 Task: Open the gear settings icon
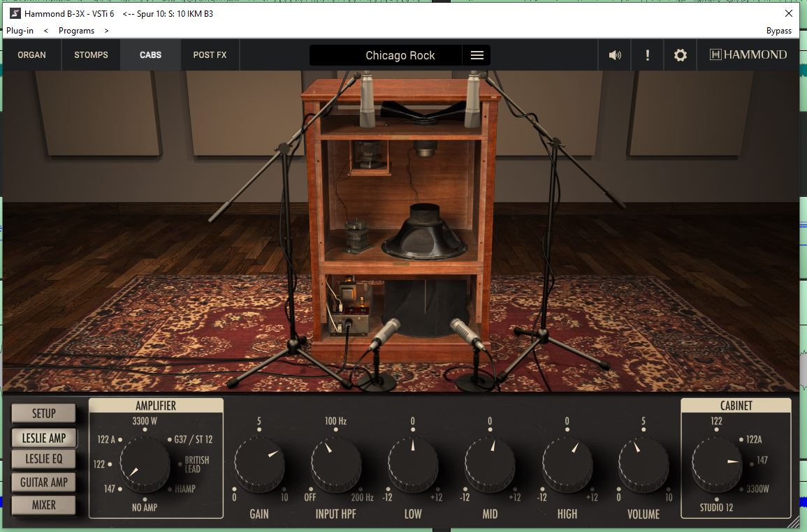pyautogui.click(x=681, y=55)
